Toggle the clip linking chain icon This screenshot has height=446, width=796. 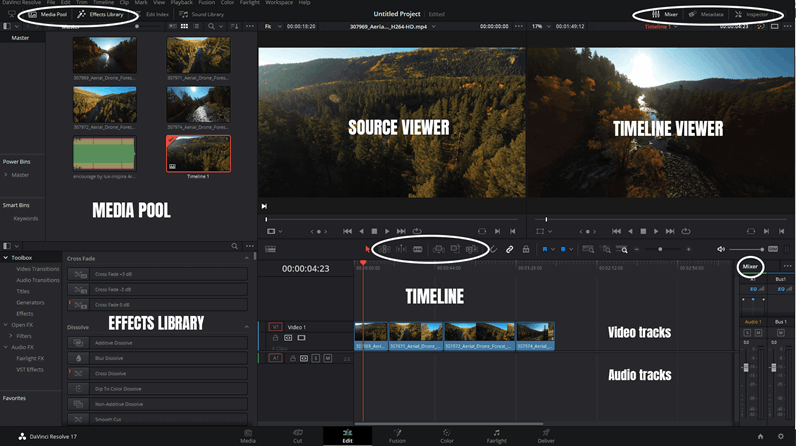[x=509, y=248]
